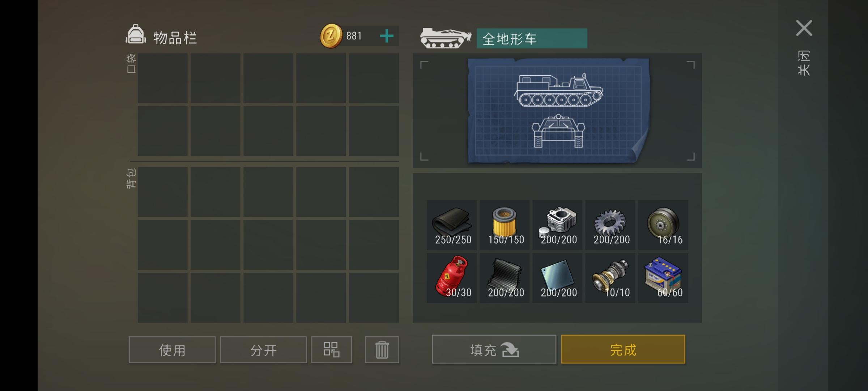Select the carbon fiber sheet slot
The image size is (868, 391).
click(505, 278)
